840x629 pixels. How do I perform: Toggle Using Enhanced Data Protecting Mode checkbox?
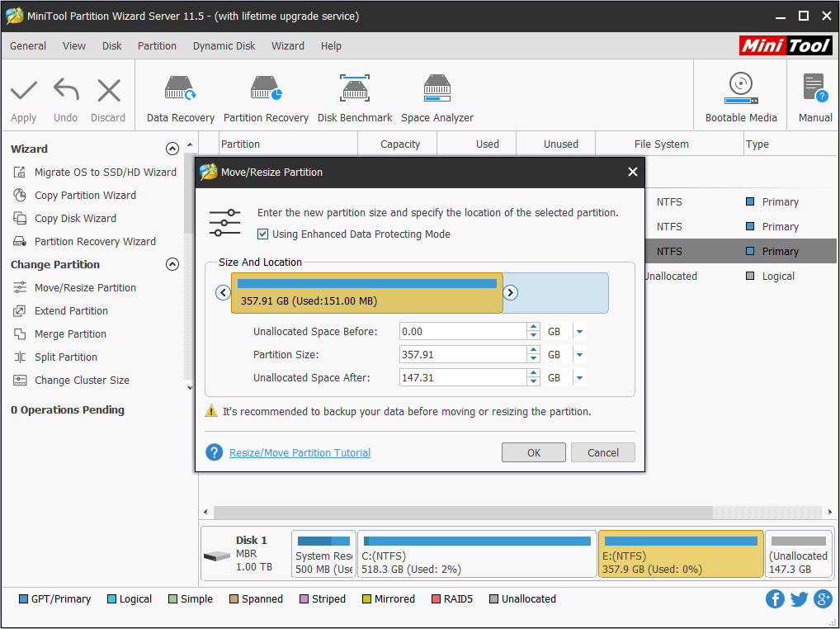coord(262,234)
